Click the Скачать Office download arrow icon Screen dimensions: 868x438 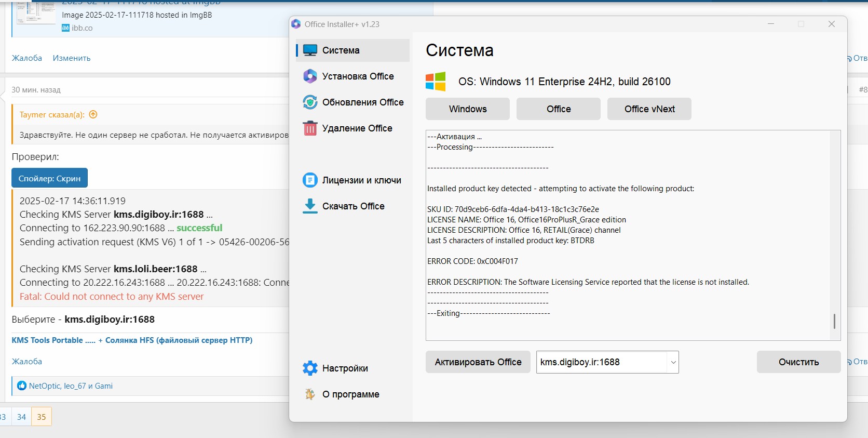coord(310,206)
